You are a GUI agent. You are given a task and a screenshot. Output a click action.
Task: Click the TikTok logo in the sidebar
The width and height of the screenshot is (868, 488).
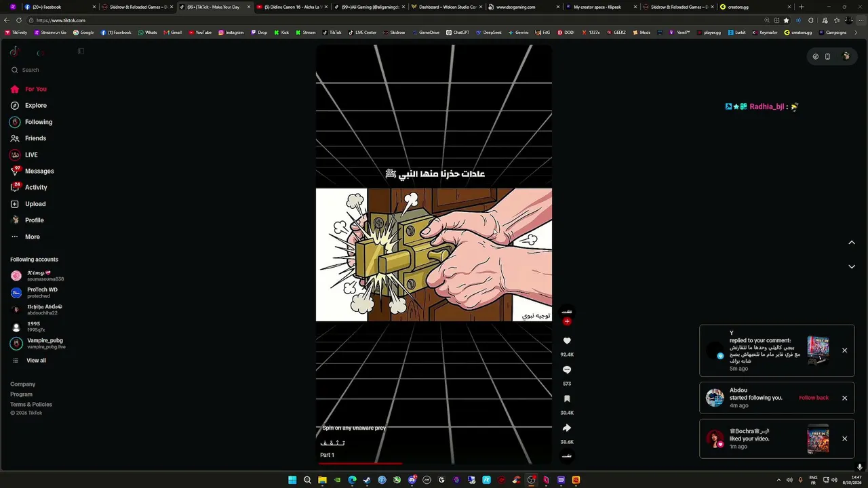14,52
